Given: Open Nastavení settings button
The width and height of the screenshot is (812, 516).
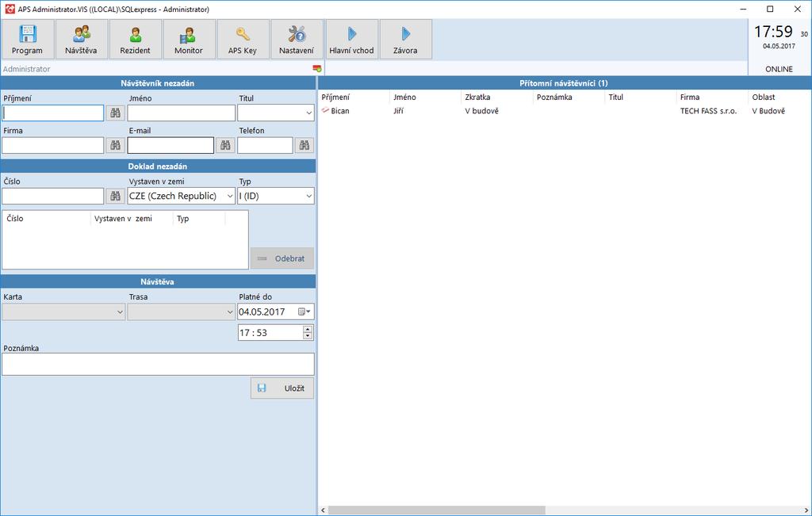Looking at the screenshot, I should coord(297,40).
